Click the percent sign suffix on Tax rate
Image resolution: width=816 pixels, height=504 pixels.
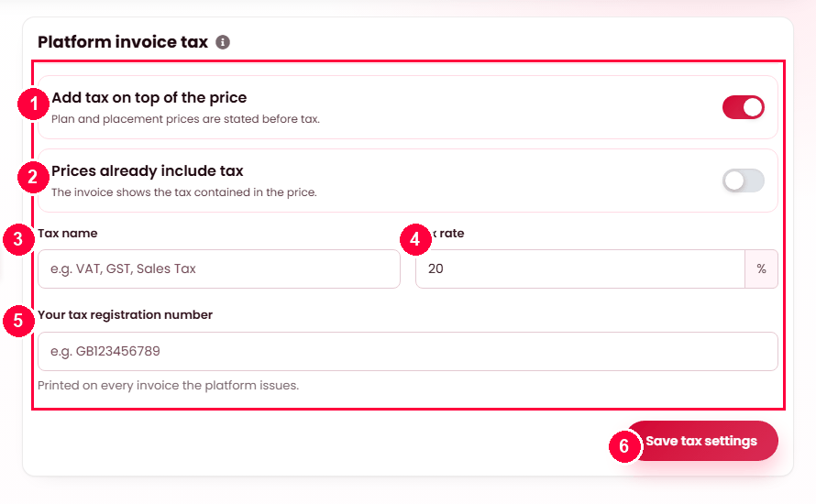pyautogui.click(x=761, y=268)
